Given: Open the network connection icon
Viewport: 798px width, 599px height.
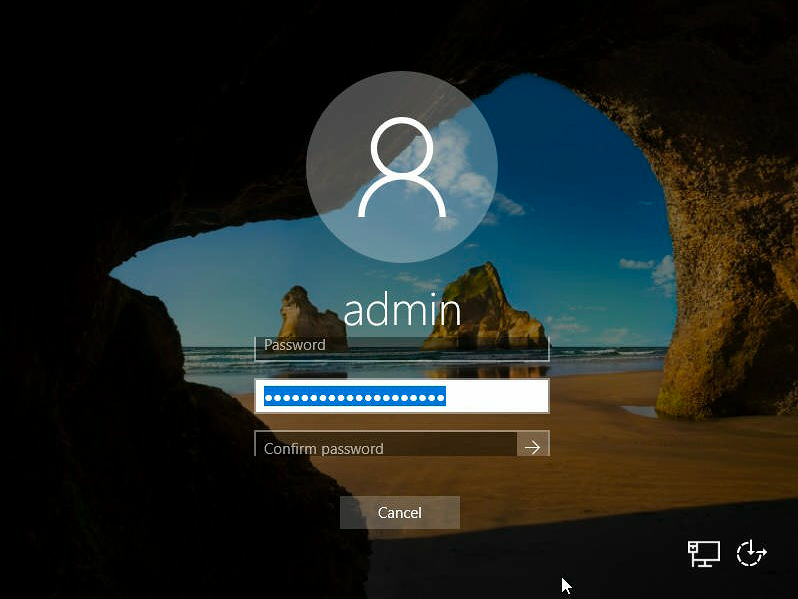Looking at the screenshot, I should 704,553.
